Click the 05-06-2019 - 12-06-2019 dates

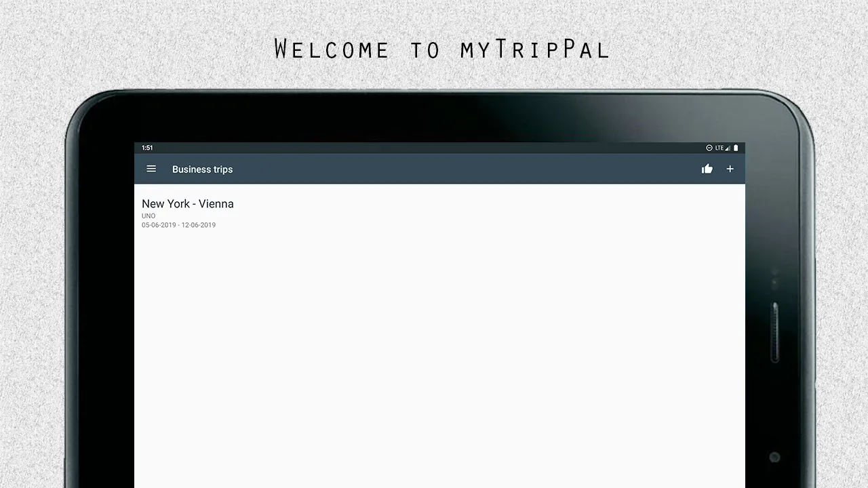(x=178, y=225)
